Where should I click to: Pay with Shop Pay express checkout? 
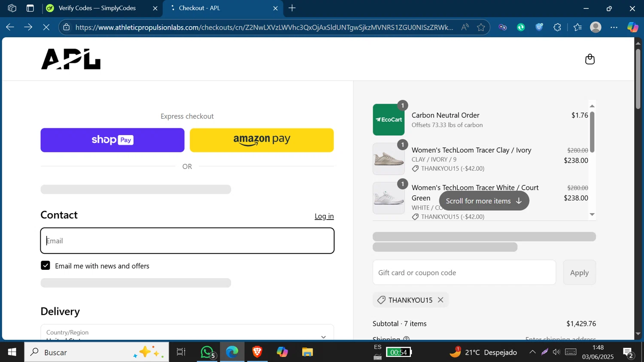(112, 140)
